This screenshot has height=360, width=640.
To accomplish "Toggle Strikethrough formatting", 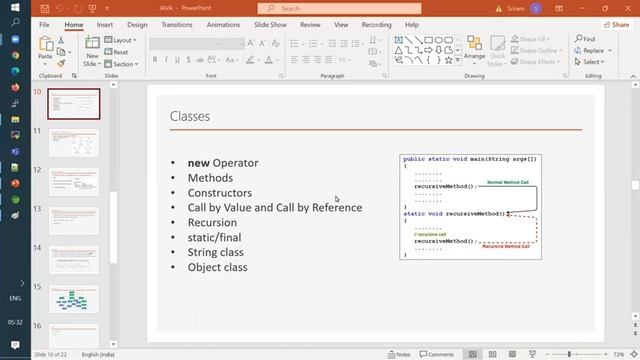I will [x=200, y=60].
